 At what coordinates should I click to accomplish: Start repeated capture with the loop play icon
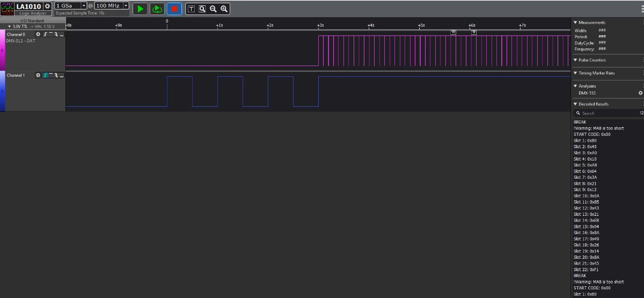pos(157,9)
